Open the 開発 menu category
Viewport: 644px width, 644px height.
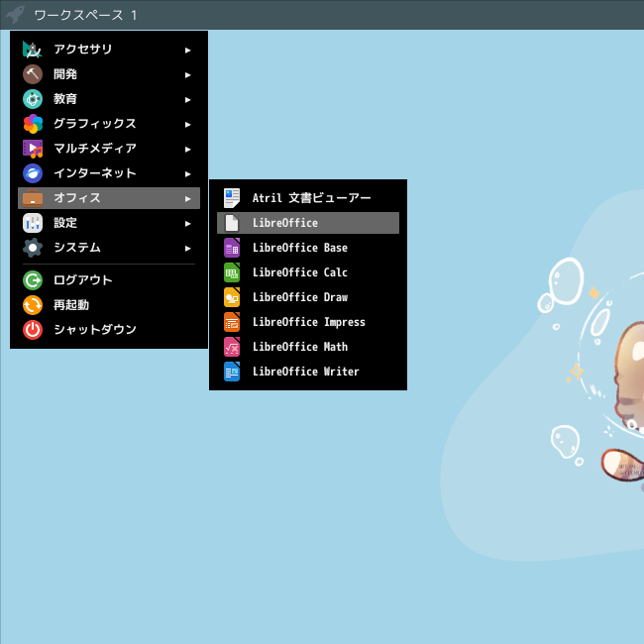tap(109, 74)
